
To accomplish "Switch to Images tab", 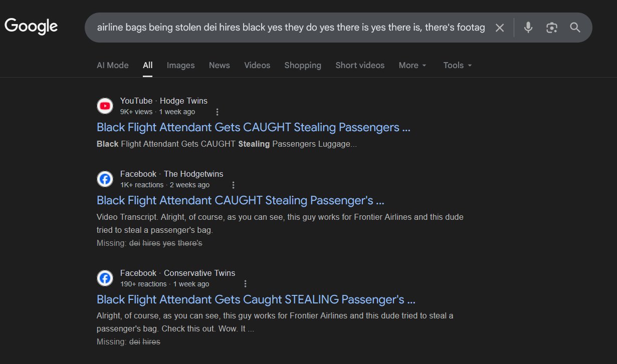I will tap(180, 66).
